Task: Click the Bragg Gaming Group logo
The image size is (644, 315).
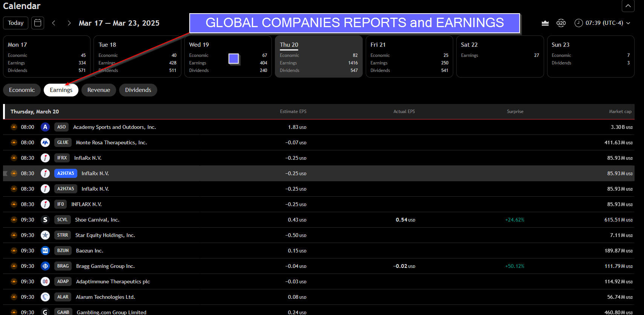Action: tap(45, 266)
